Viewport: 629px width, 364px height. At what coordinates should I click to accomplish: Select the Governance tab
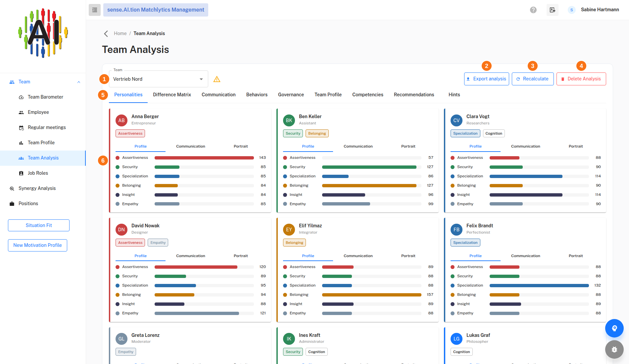(291, 95)
